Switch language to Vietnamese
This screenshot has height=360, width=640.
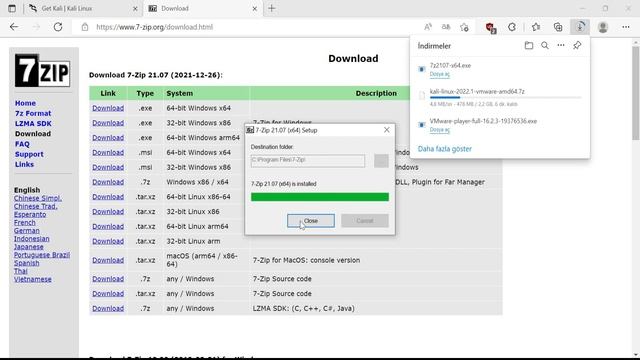(33, 279)
